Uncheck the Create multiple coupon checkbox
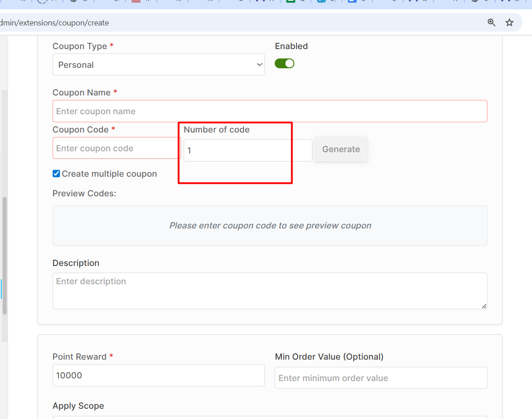This screenshot has height=419, width=532. [56, 174]
